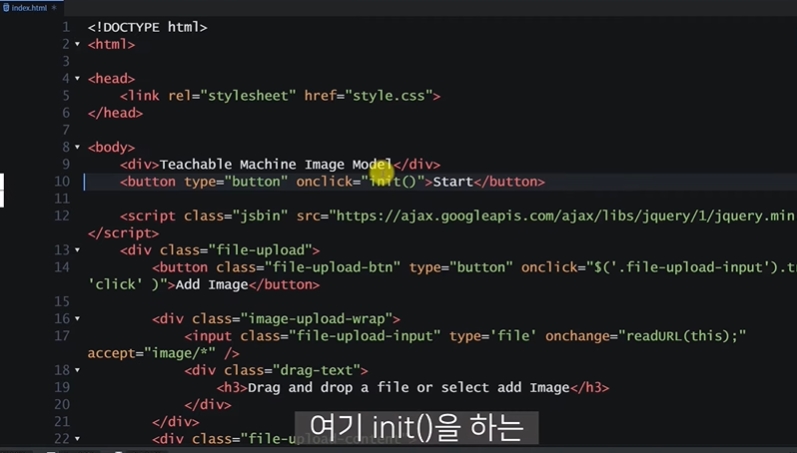Click the closing </div> tag on line 21
This screenshot has height=453, width=797.
point(175,422)
